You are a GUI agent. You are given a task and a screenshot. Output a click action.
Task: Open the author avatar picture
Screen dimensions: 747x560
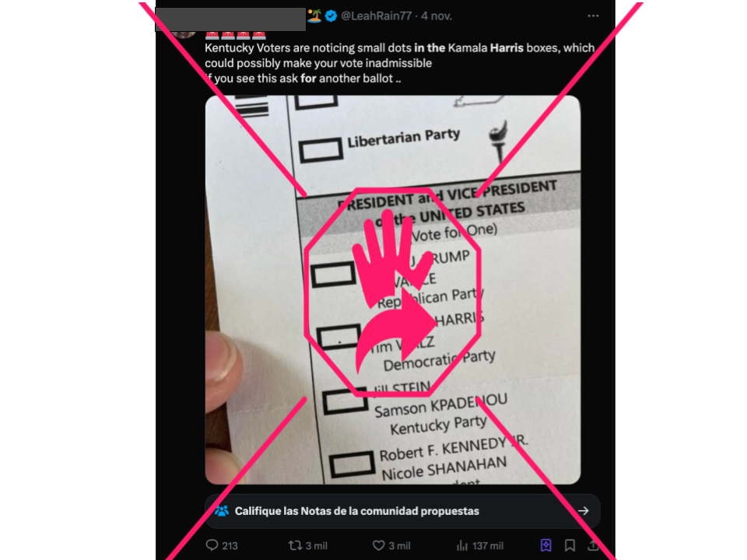pyautogui.click(x=184, y=33)
